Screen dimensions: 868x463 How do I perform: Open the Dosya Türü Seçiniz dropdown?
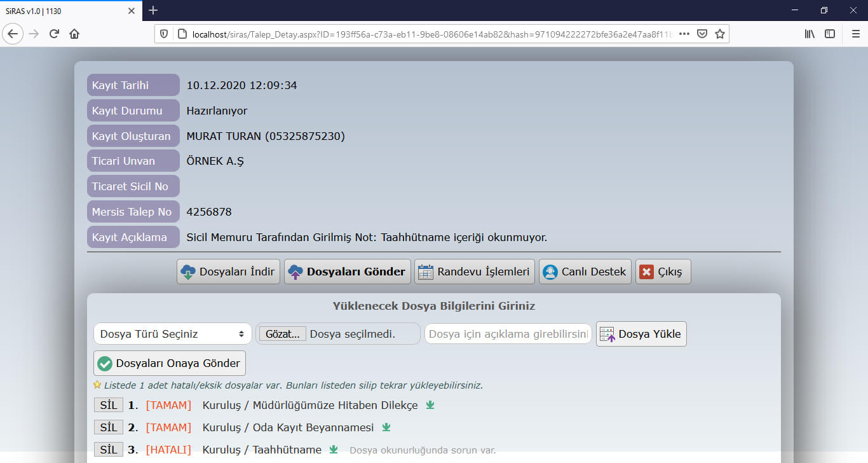[x=172, y=334]
